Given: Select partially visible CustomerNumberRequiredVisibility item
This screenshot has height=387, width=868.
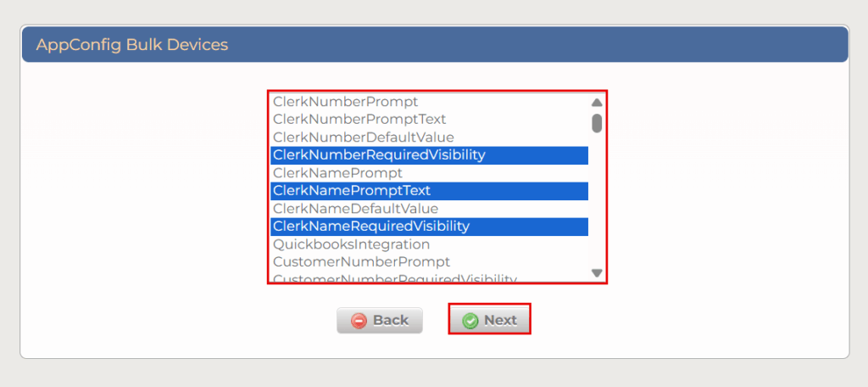Looking at the screenshot, I should click(395, 278).
